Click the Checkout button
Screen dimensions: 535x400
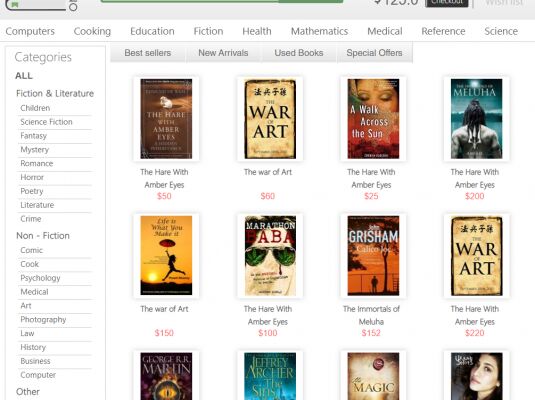pos(447,3)
